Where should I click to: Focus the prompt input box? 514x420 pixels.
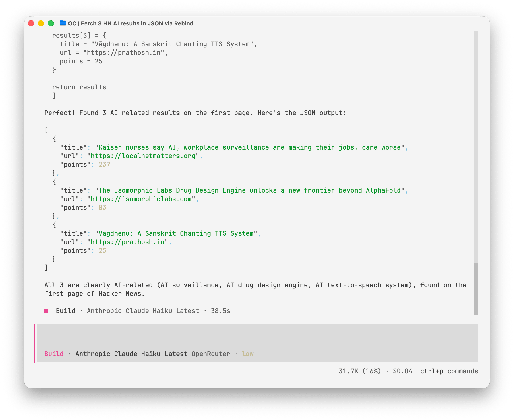tap(257, 343)
